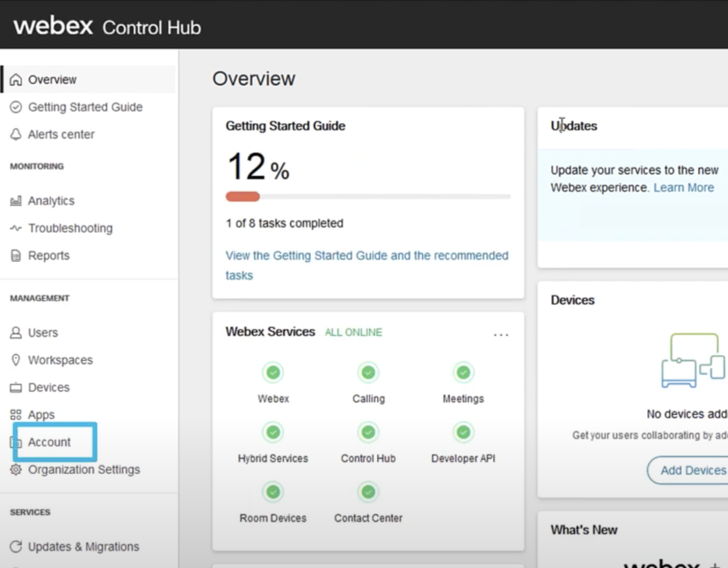Click the devices illustration in Devices card

pyautogui.click(x=693, y=360)
